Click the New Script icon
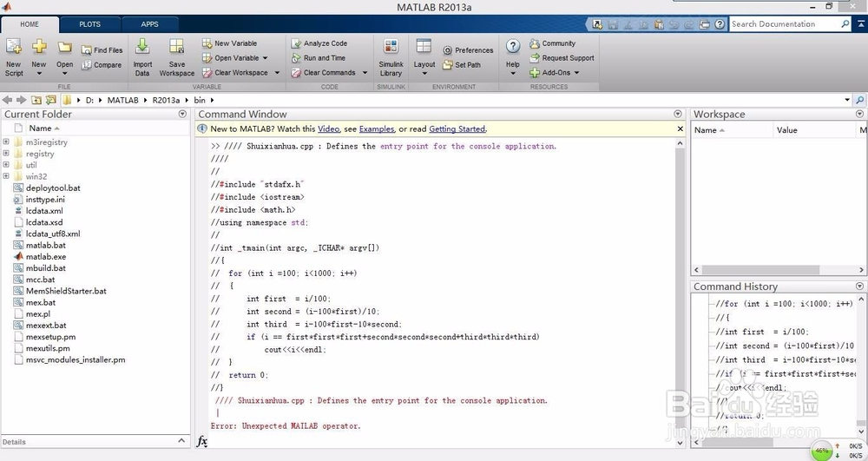This screenshot has height=461, width=868. 13,47
